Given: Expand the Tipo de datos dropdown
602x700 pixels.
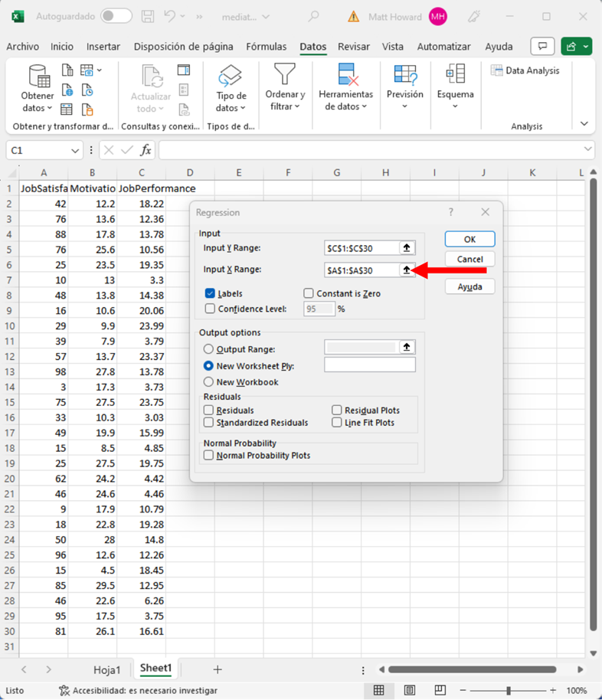Looking at the screenshot, I should [231, 109].
